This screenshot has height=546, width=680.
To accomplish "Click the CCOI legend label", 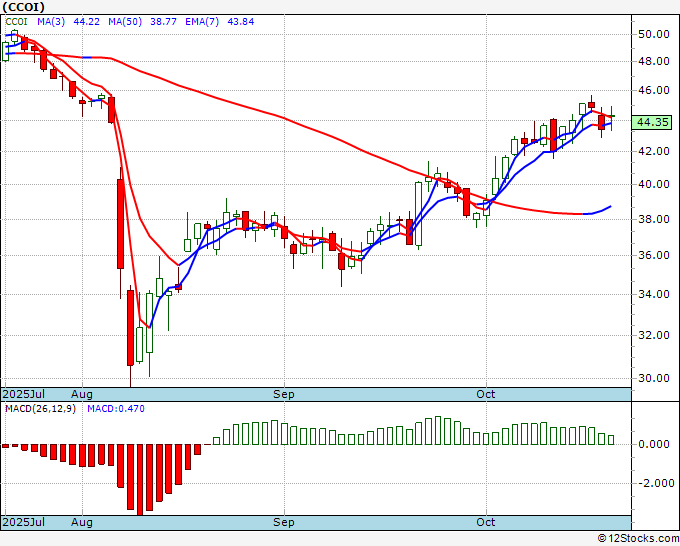I will pos(16,22).
